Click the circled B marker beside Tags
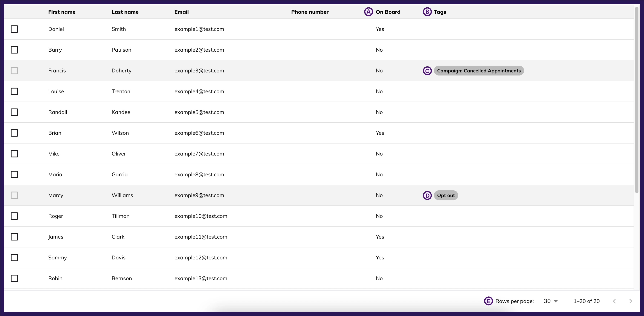This screenshot has width=644, height=316. pyautogui.click(x=427, y=12)
